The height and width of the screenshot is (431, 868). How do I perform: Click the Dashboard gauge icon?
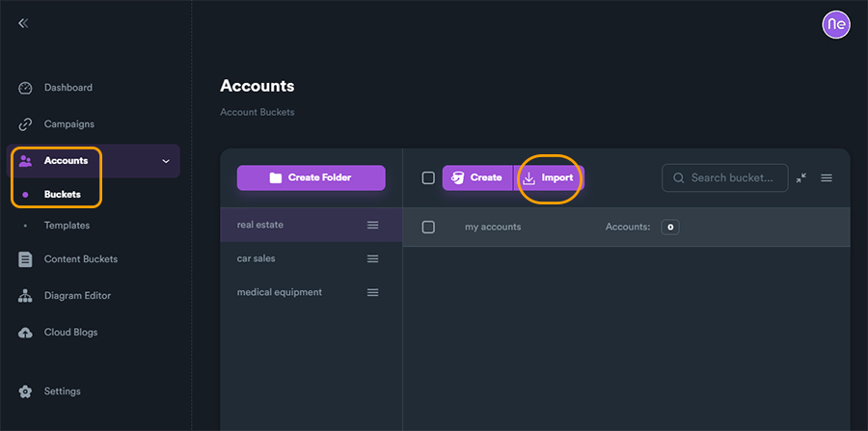coord(26,88)
